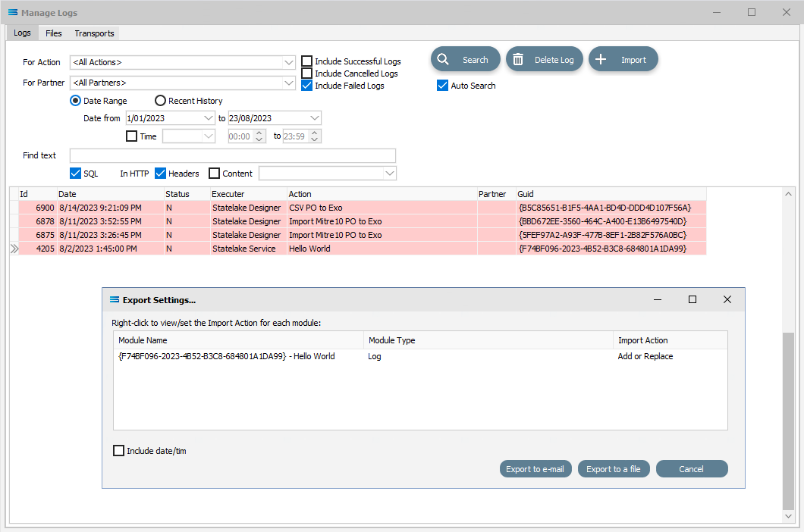This screenshot has width=804, height=532.
Task: Click Export to a file
Action: point(614,469)
